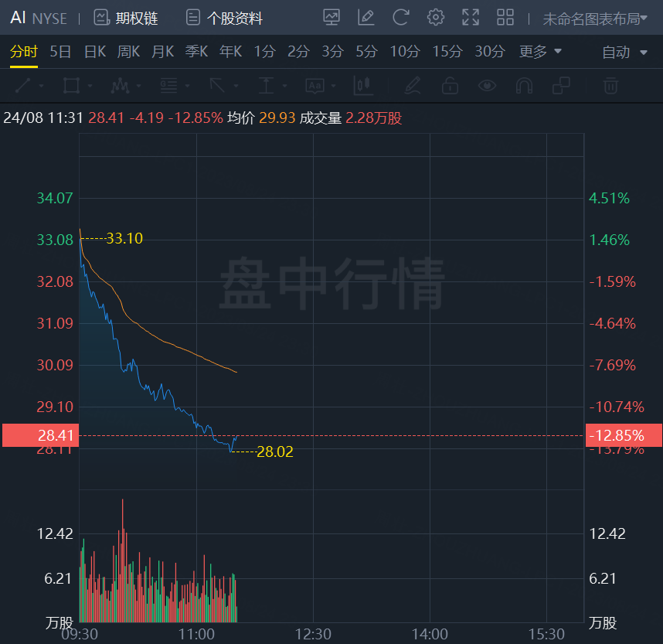Toggle drawing lock icon
This screenshot has height=644, width=663.
[x=450, y=85]
